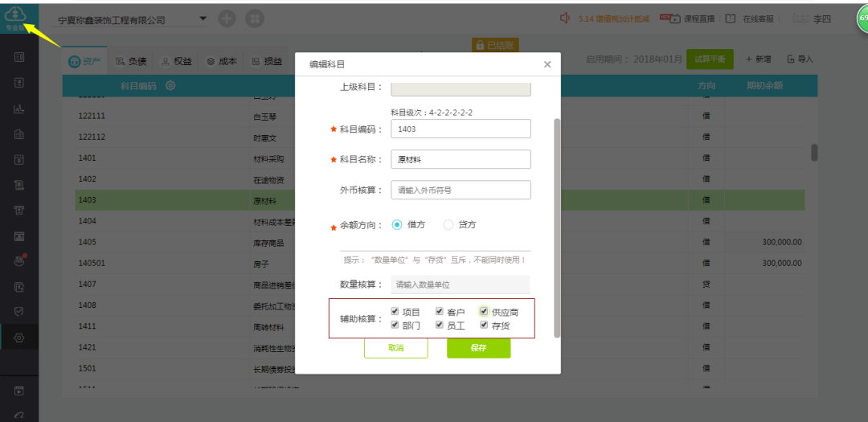The image size is (868, 422).
Task: Click the cloud logo in top-left corner
Action: 15,16
